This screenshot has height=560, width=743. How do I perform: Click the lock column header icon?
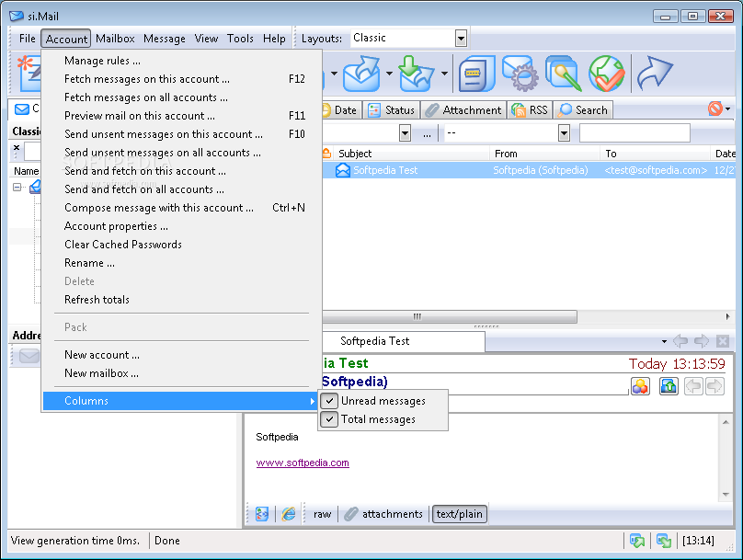tap(326, 154)
